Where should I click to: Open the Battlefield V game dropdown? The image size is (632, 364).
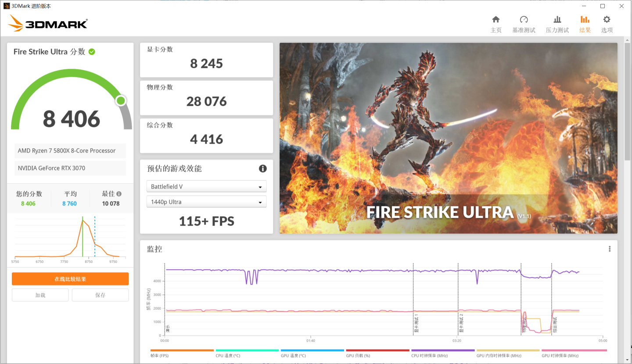(206, 186)
